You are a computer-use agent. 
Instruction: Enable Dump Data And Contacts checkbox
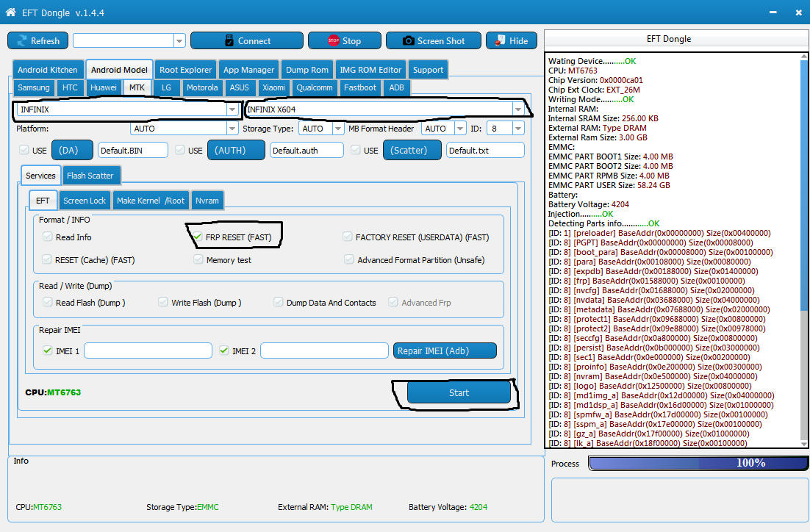point(279,302)
